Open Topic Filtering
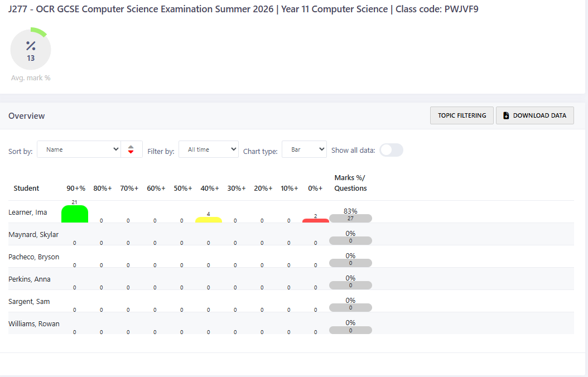Screen dimensions: 588x377 point(462,115)
